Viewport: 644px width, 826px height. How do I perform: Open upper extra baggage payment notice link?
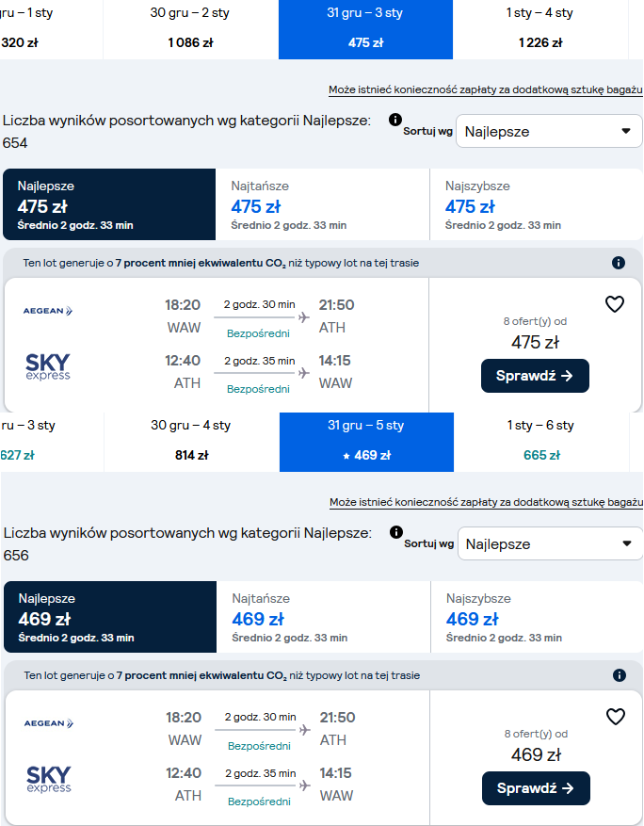coord(486,89)
